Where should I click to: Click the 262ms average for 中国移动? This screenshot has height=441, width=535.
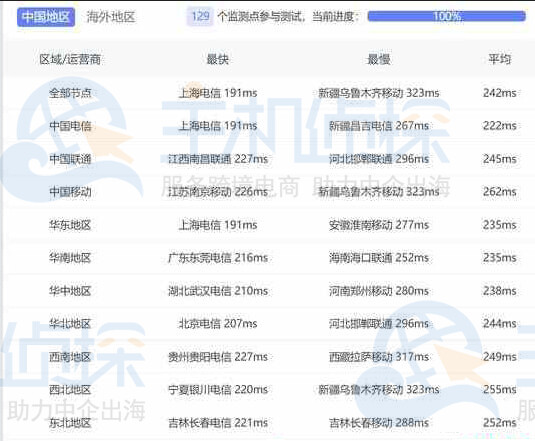[x=500, y=192]
